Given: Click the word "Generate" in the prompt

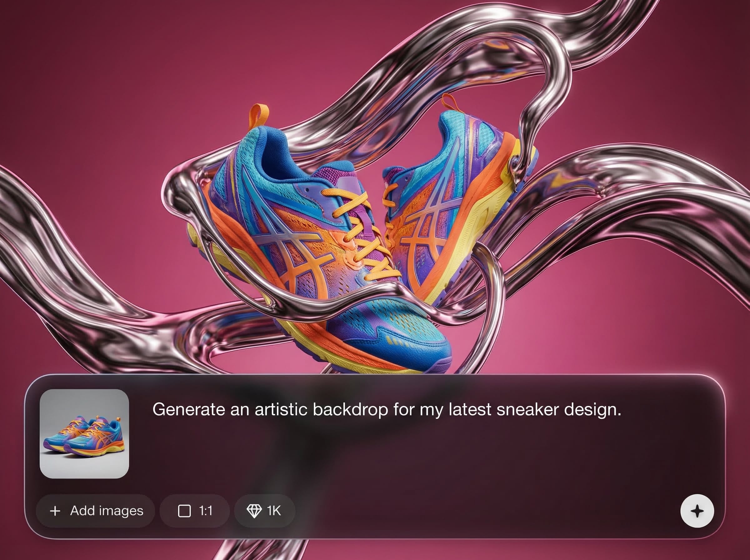Looking at the screenshot, I should [x=189, y=409].
